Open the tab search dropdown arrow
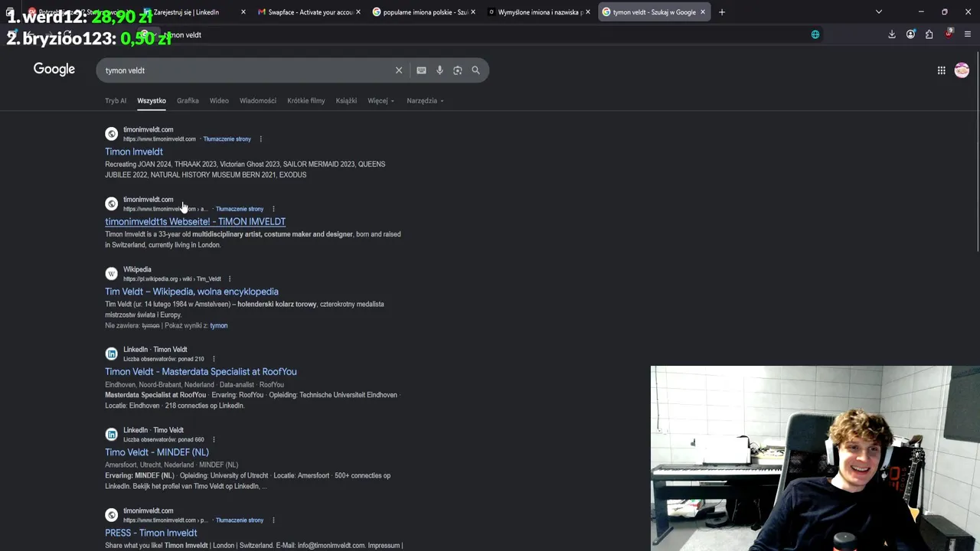The width and height of the screenshot is (980, 551). [878, 12]
